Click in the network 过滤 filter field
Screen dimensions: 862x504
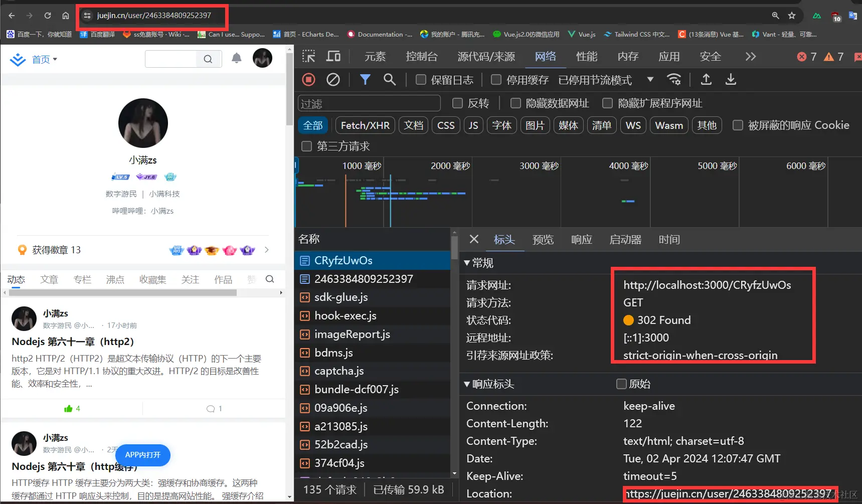point(369,103)
